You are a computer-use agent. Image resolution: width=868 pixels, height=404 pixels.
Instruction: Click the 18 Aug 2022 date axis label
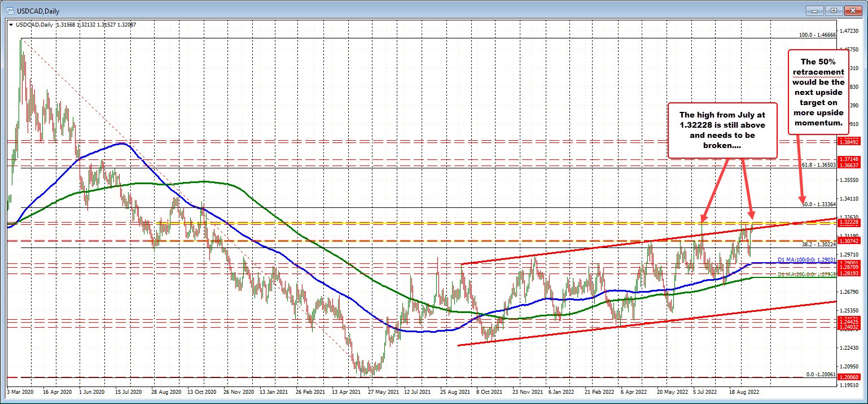(744, 392)
